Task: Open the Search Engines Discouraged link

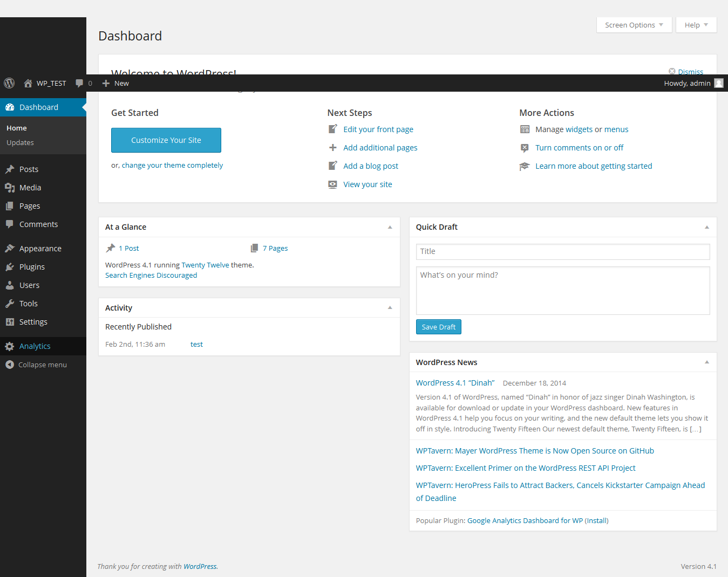Action: coord(151,275)
